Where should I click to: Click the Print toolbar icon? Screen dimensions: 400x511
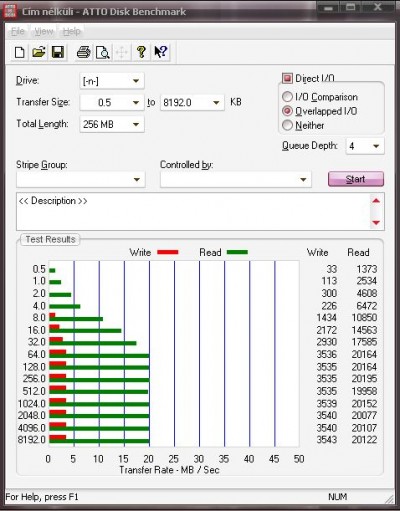coord(83,52)
